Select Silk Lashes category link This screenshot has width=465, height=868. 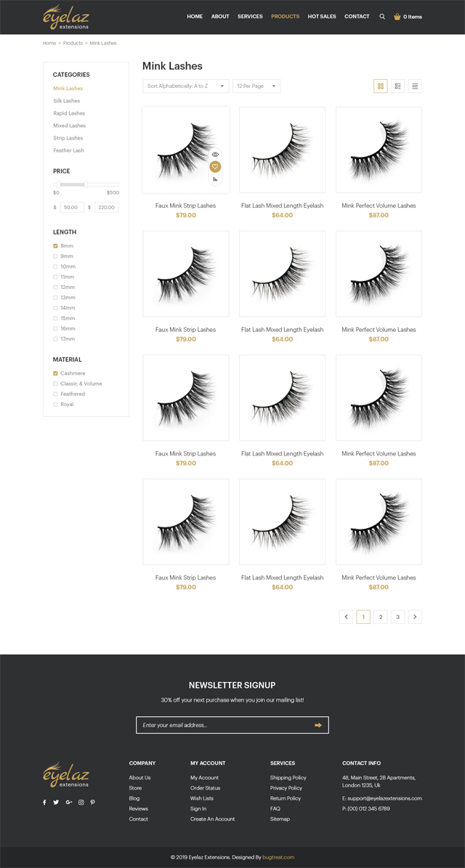point(66,101)
